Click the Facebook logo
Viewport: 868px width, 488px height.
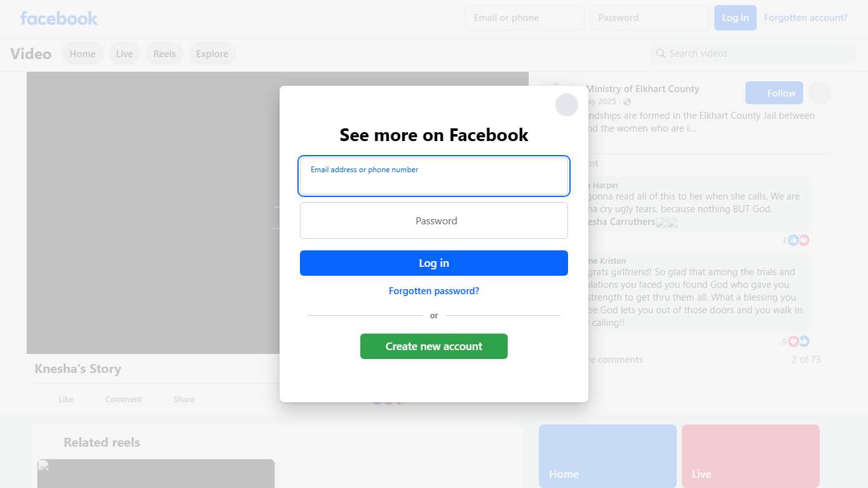[x=59, y=18]
